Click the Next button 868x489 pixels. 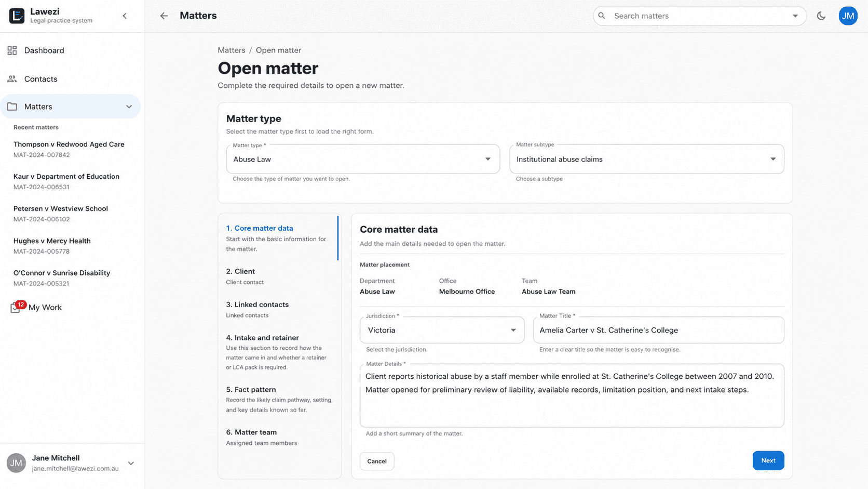768,460
